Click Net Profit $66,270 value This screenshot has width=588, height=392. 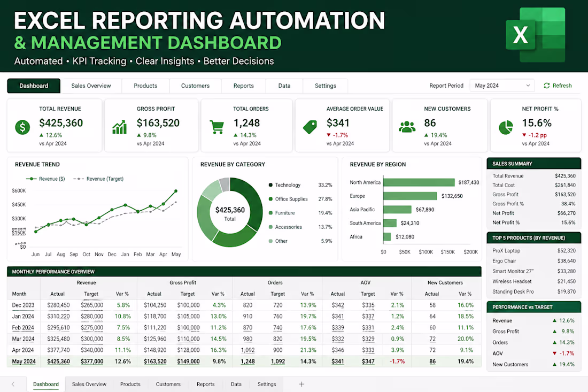pyautogui.click(x=566, y=213)
